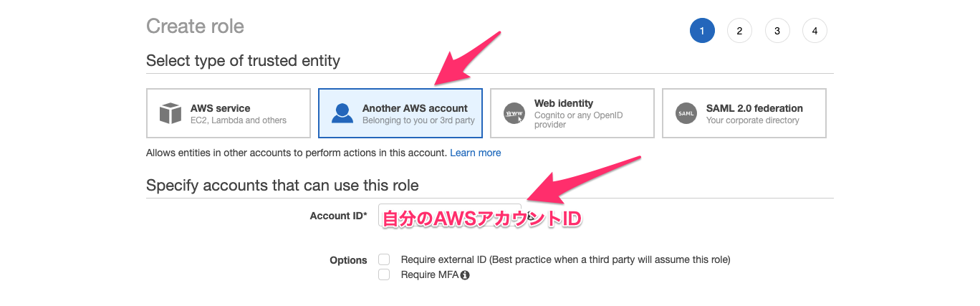
Task: Click 'Specify accounts that can use this role' heading
Action: coord(282,186)
